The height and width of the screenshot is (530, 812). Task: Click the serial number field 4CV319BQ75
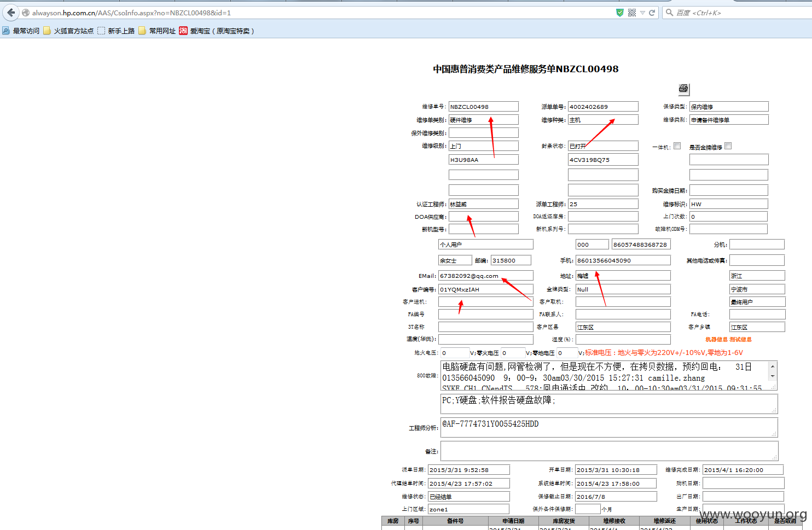pos(603,160)
